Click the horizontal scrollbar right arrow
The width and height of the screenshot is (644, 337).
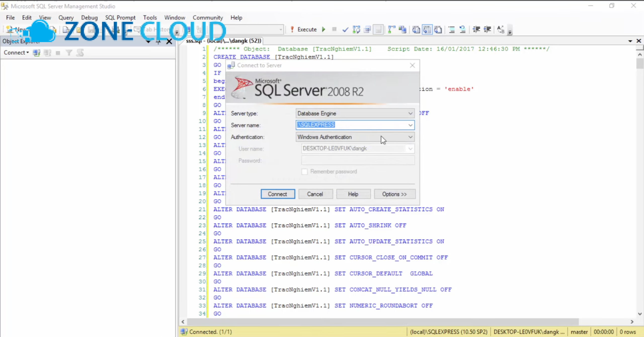[x=632, y=322]
